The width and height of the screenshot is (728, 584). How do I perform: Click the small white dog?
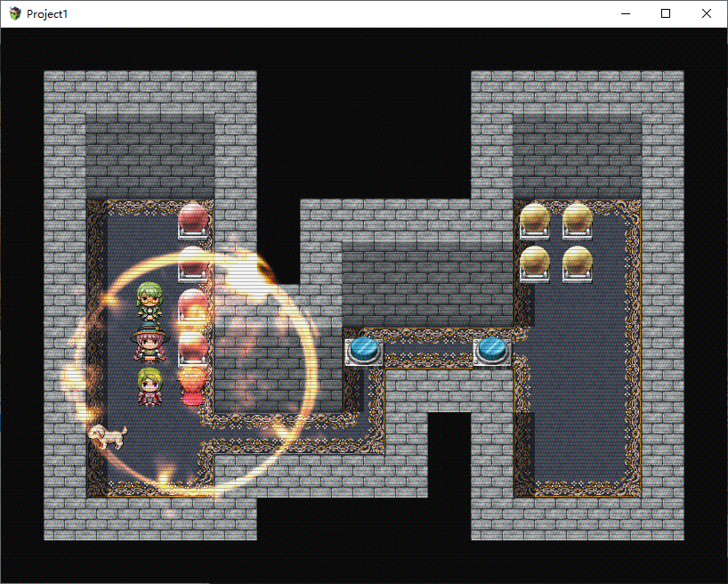pos(109,437)
